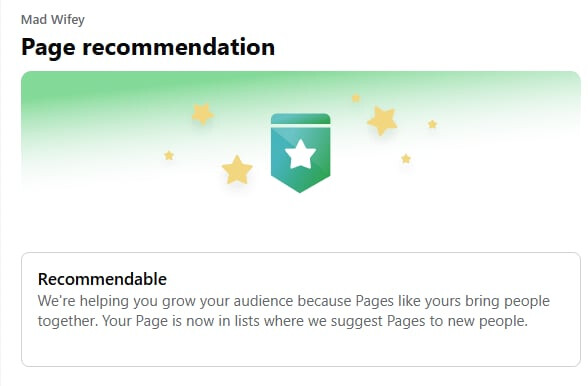The height and width of the screenshot is (386, 588).
Task: Open the Mad Wifey page name link
Action: coord(53,20)
